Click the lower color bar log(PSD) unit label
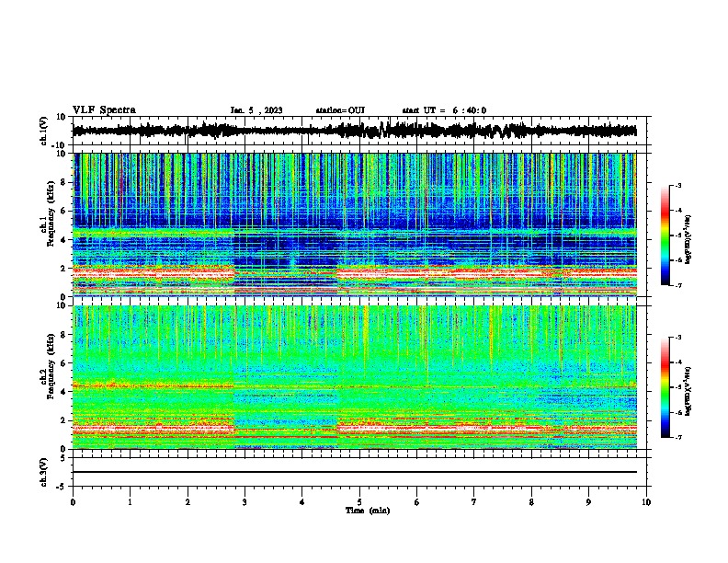The height and width of the screenshot is (563, 728). 688,391
